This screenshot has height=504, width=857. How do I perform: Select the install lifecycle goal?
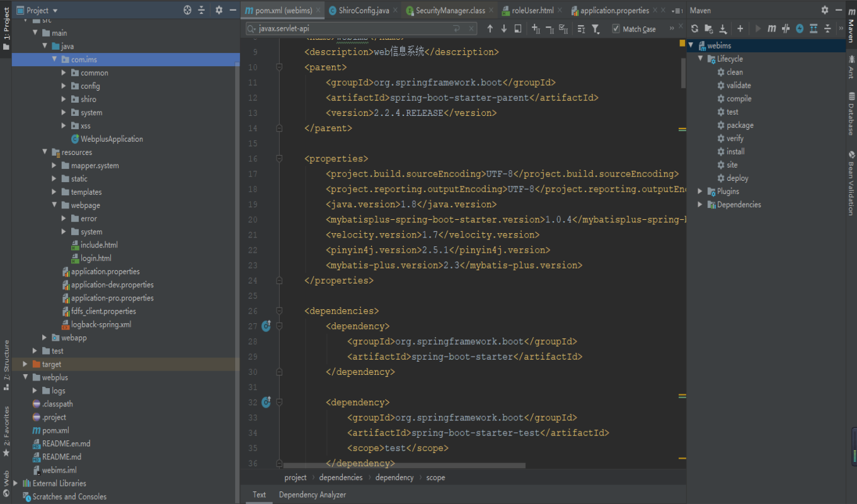[731, 151]
